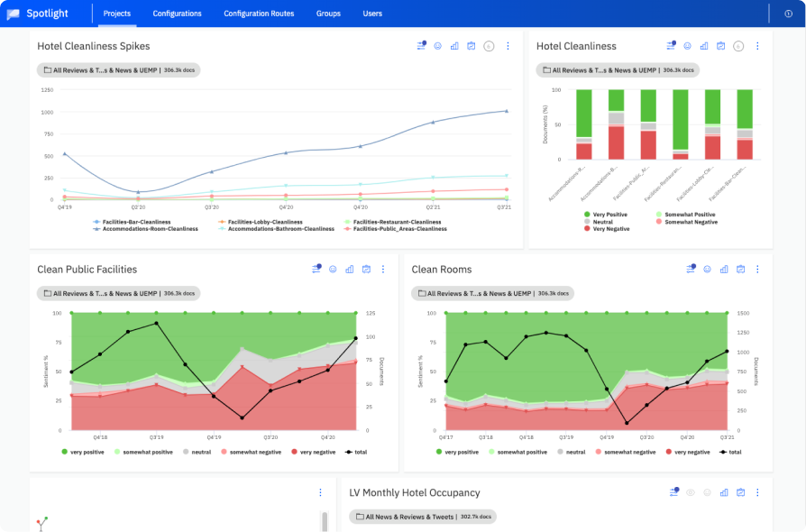The image size is (806, 532).
Task: Open the info icon in the top right corner
Action: tap(789, 14)
